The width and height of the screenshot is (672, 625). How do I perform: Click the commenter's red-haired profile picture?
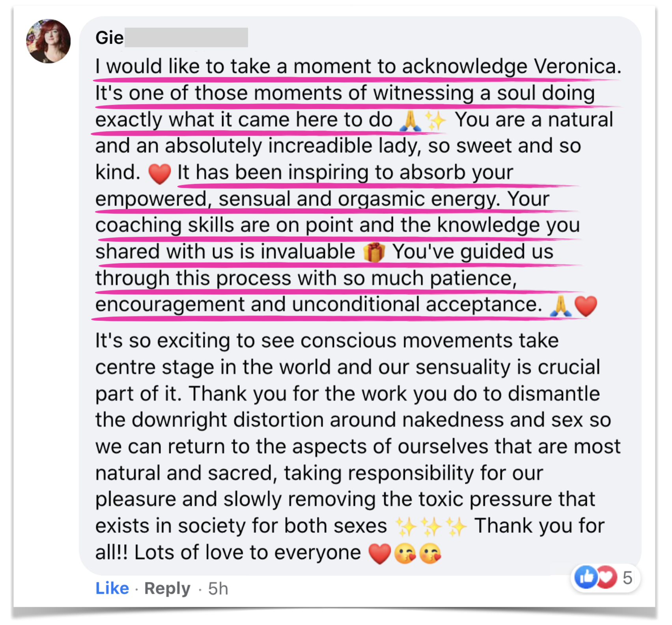click(x=48, y=41)
